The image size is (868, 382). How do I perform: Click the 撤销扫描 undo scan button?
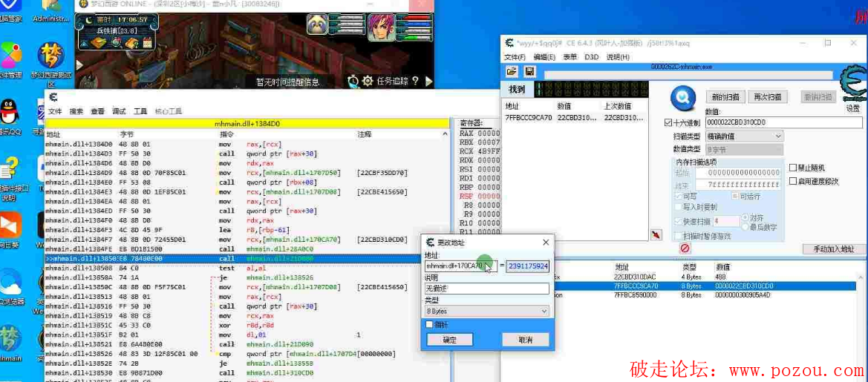point(818,96)
